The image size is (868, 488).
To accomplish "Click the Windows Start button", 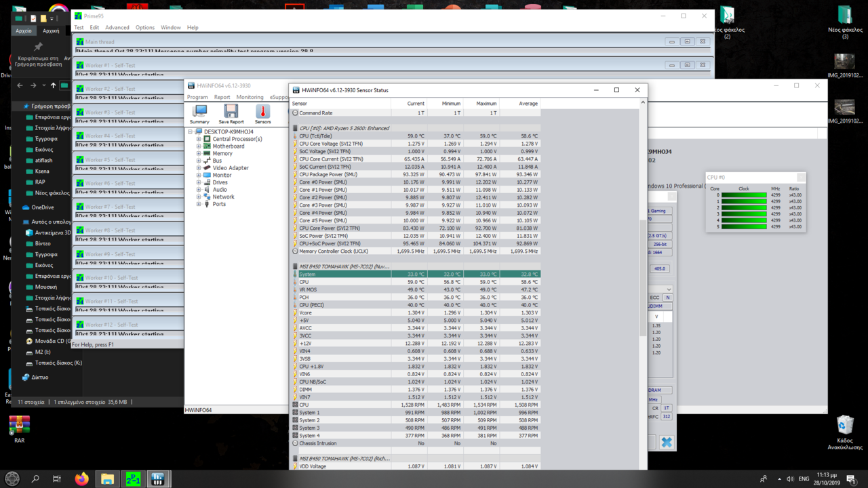I will 12,479.
